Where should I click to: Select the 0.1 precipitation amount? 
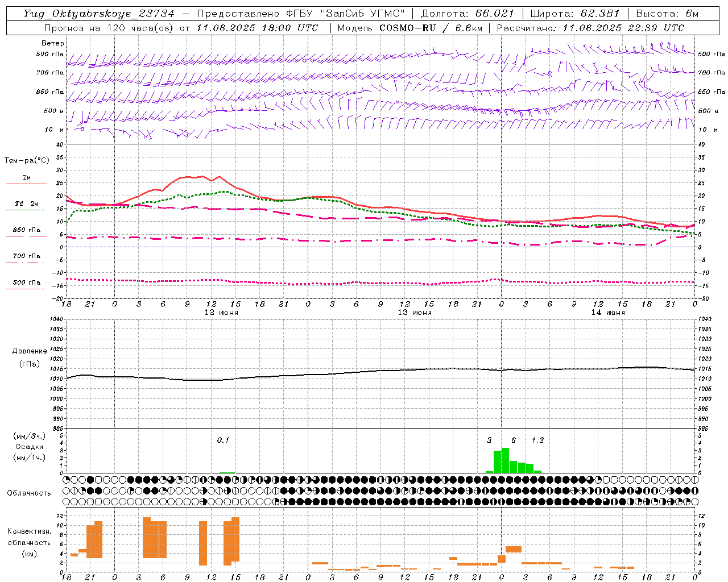pyautogui.click(x=223, y=440)
